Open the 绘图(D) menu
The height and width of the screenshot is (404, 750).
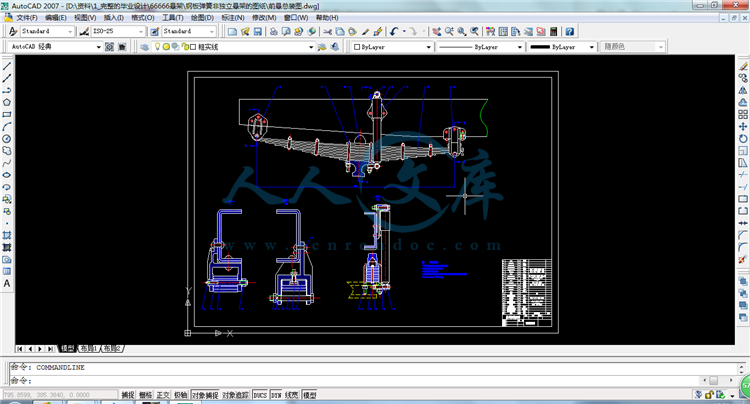click(x=202, y=18)
